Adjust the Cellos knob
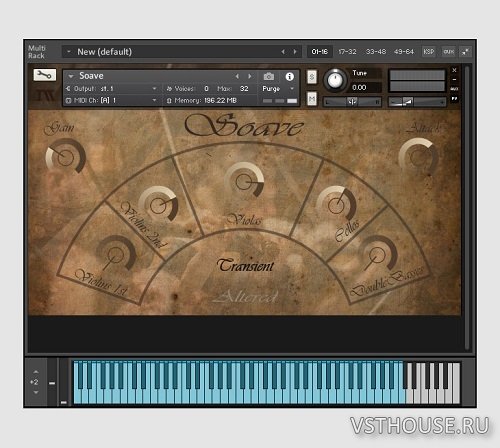500x448 pixels. (x=336, y=205)
